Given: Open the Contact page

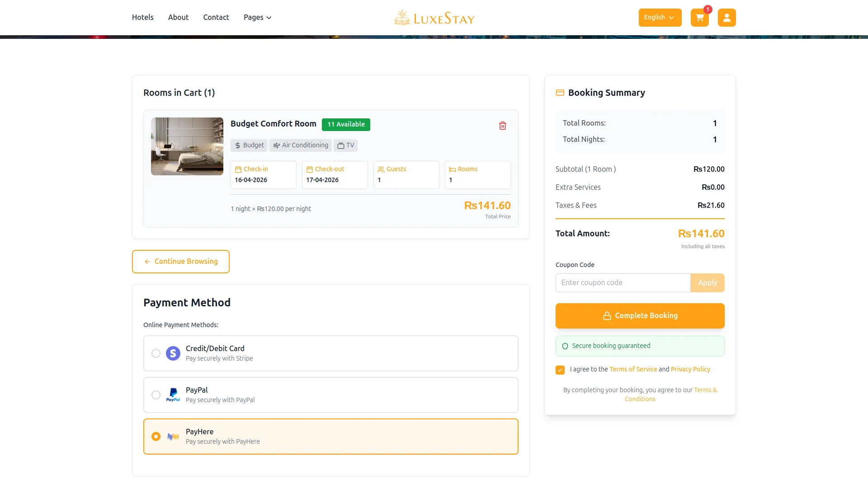Looking at the screenshot, I should coord(216,17).
